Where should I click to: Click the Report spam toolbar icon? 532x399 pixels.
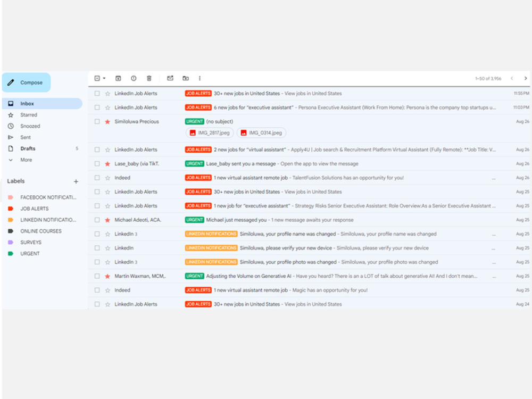pos(134,78)
